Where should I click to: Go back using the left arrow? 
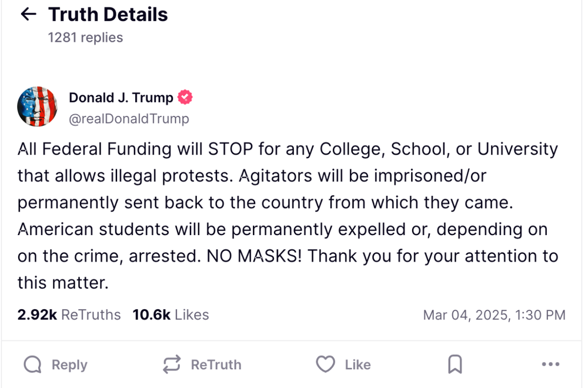click(x=28, y=15)
